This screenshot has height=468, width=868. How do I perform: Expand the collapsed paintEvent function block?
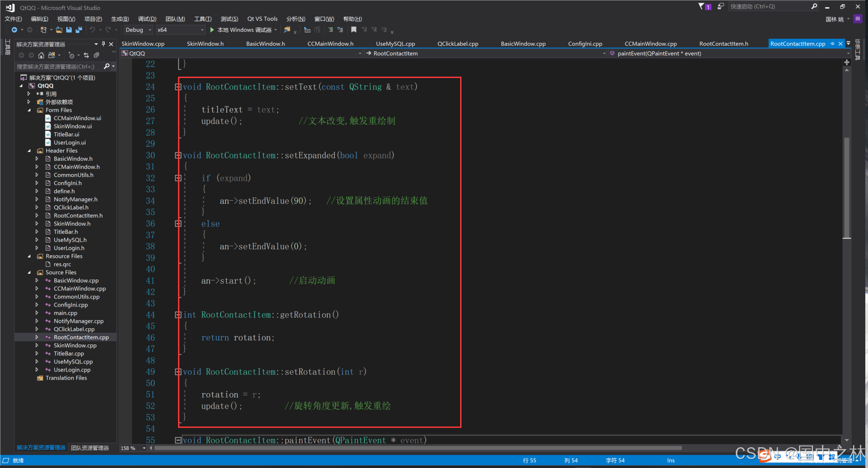coord(178,440)
